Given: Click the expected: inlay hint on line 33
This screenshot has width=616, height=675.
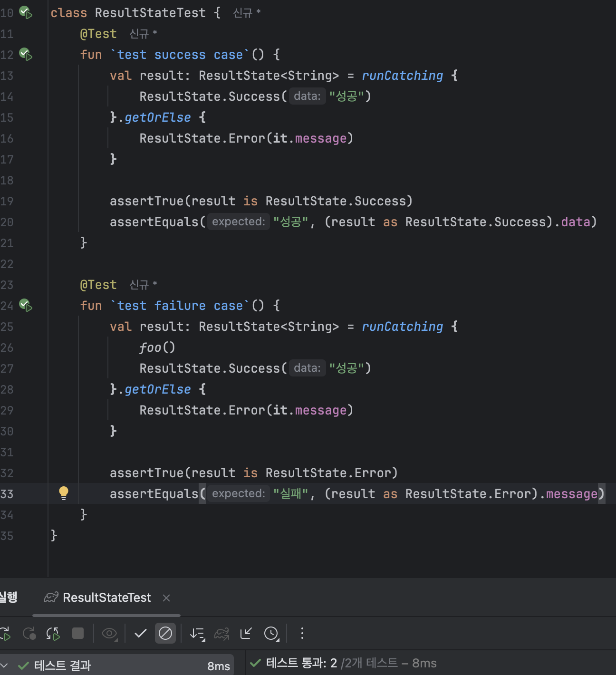Looking at the screenshot, I should [x=239, y=493].
